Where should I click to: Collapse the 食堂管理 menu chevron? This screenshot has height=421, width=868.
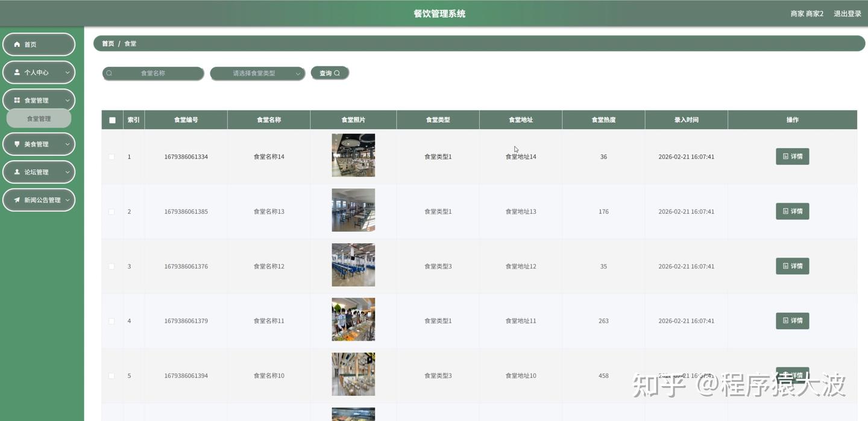[68, 101]
